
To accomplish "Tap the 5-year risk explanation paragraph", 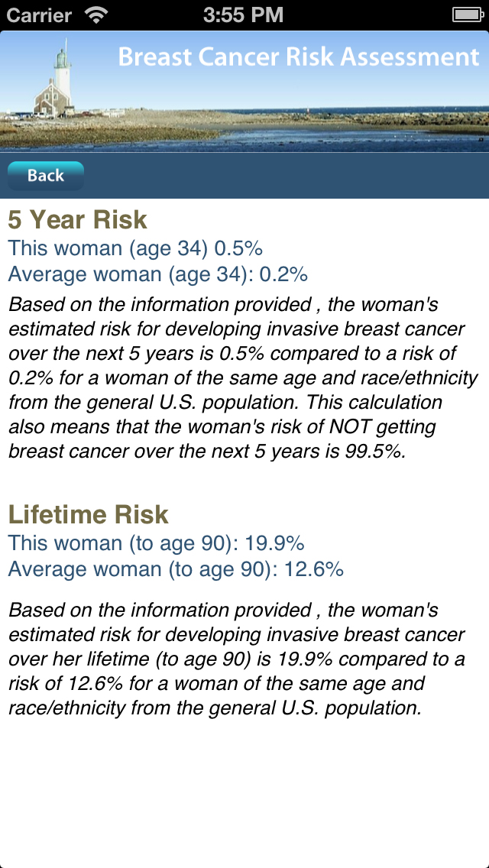I will click(x=243, y=378).
